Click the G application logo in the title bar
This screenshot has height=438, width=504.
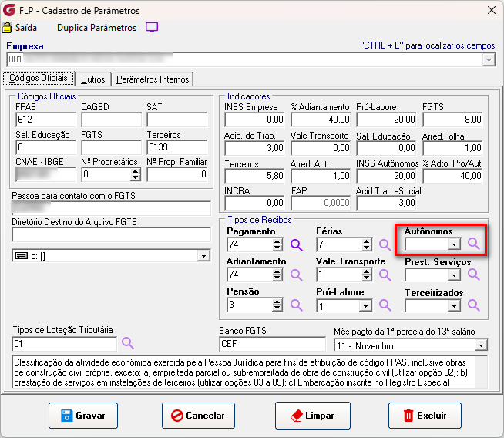click(x=9, y=10)
